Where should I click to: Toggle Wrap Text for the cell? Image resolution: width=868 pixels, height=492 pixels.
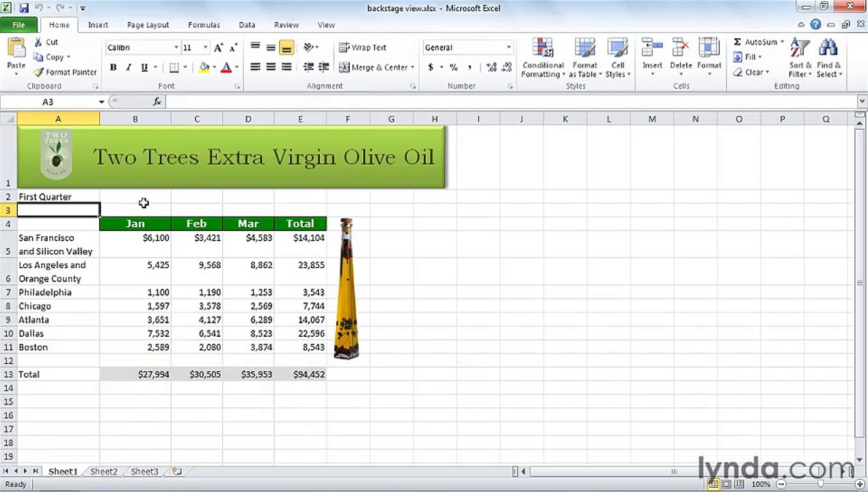363,48
